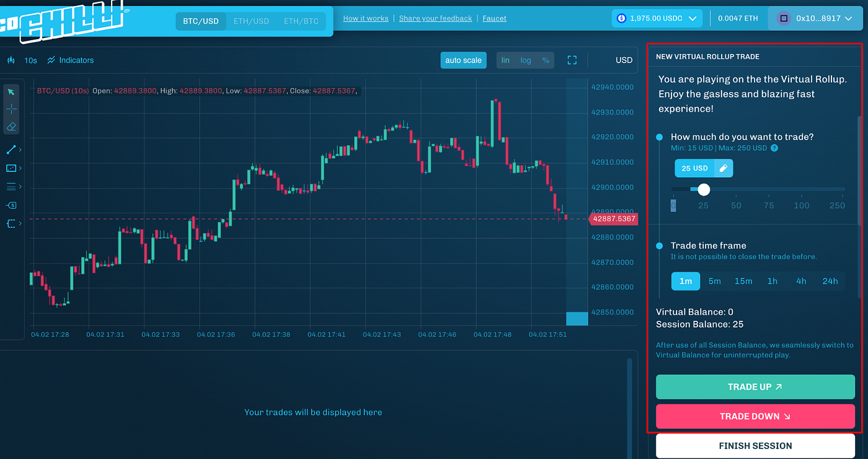The width and height of the screenshot is (868, 459).
Task: Click the pencil icon to edit trade amount
Action: [x=723, y=168]
